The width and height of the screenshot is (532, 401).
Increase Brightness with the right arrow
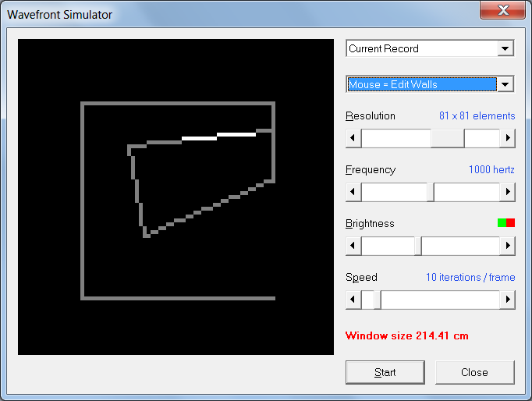tap(508, 246)
